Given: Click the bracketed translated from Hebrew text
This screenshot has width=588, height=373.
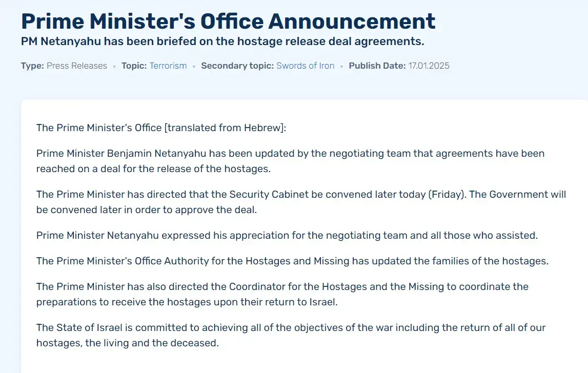Looking at the screenshot, I should point(225,128).
